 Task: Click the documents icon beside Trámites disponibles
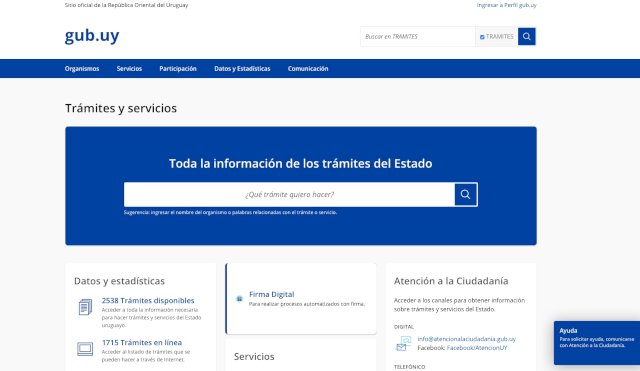(x=85, y=307)
